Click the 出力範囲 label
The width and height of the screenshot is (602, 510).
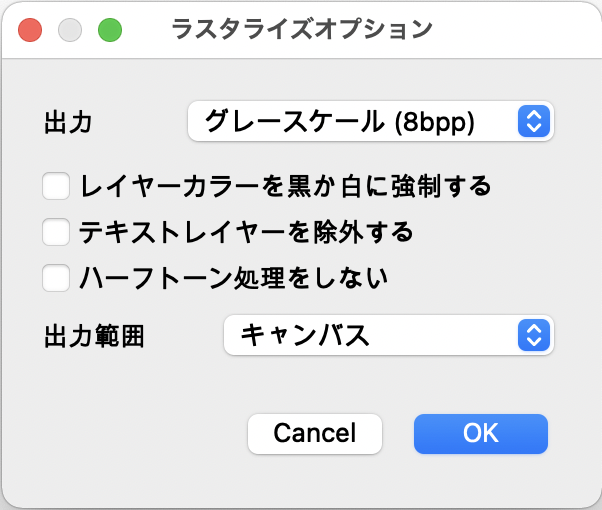pyautogui.click(x=94, y=336)
